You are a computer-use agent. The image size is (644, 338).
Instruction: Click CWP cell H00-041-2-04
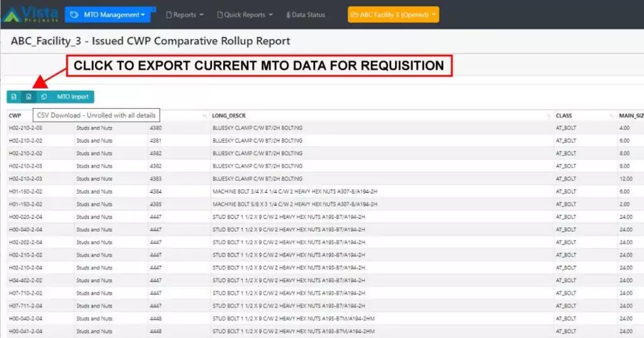coord(25,332)
